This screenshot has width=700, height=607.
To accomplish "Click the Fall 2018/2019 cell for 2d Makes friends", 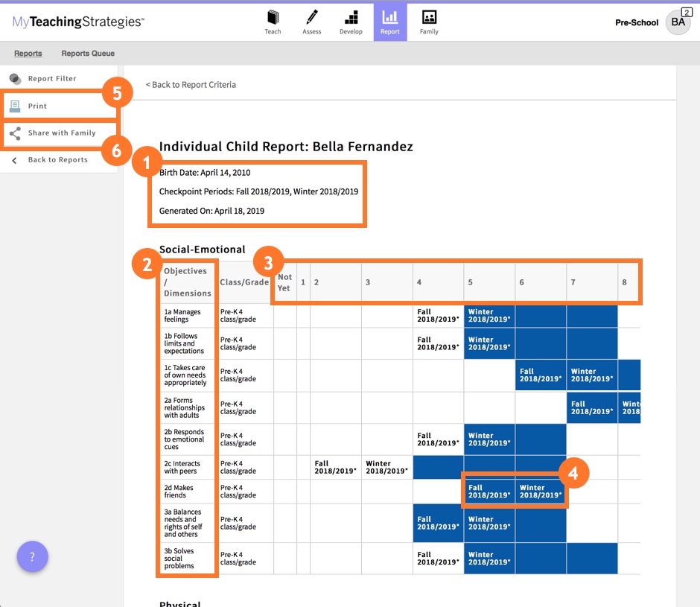I will click(x=489, y=492).
